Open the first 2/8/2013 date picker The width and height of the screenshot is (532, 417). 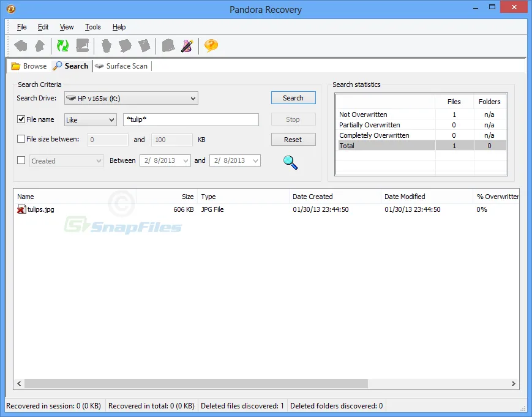pos(165,160)
